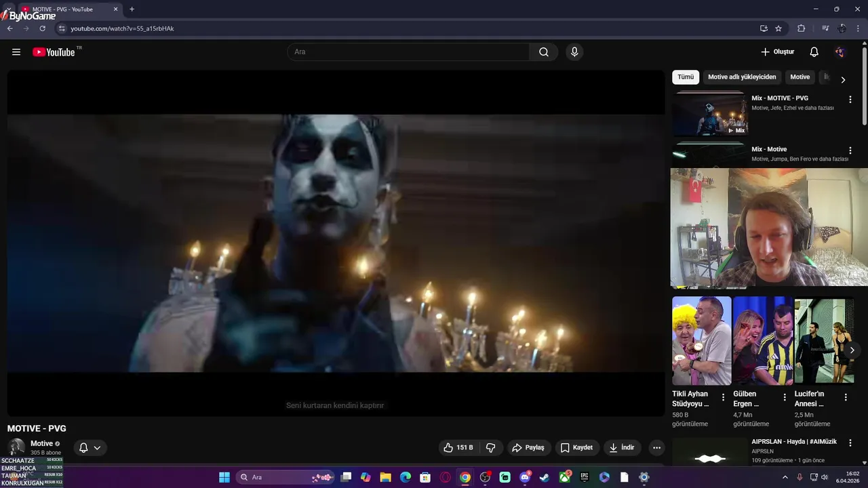The height and width of the screenshot is (488, 868).
Task: Bookmark this page with the star
Action: coord(778,28)
